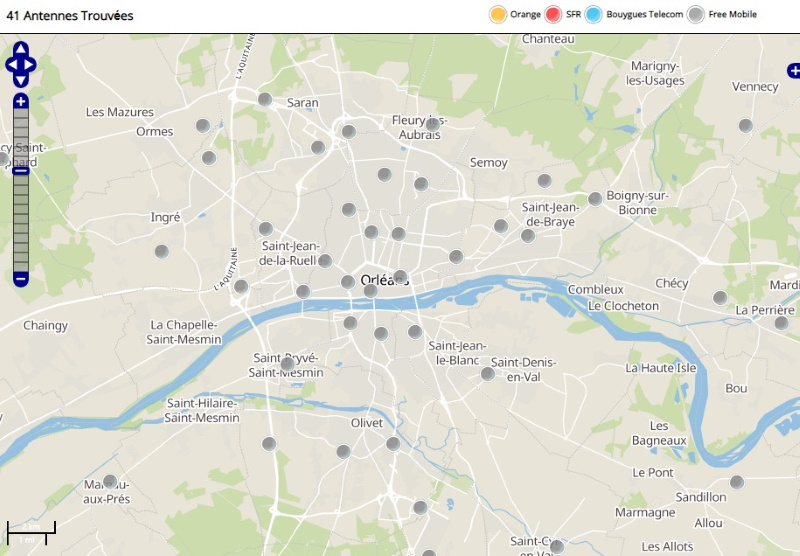Image resolution: width=800 pixels, height=556 pixels.
Task: Click the Free Mobile legend label
Action: (732, 14)
